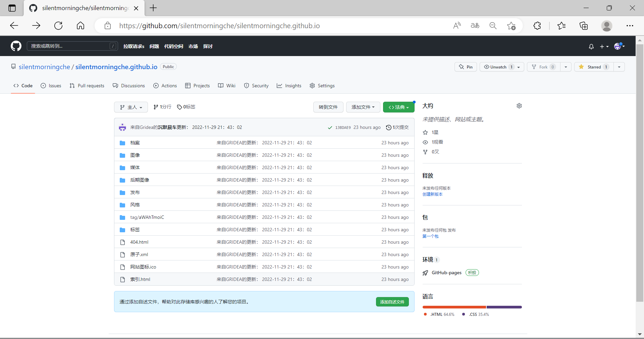
Task: Click the gear icon beside 大约
Action: tap(519, 106)
